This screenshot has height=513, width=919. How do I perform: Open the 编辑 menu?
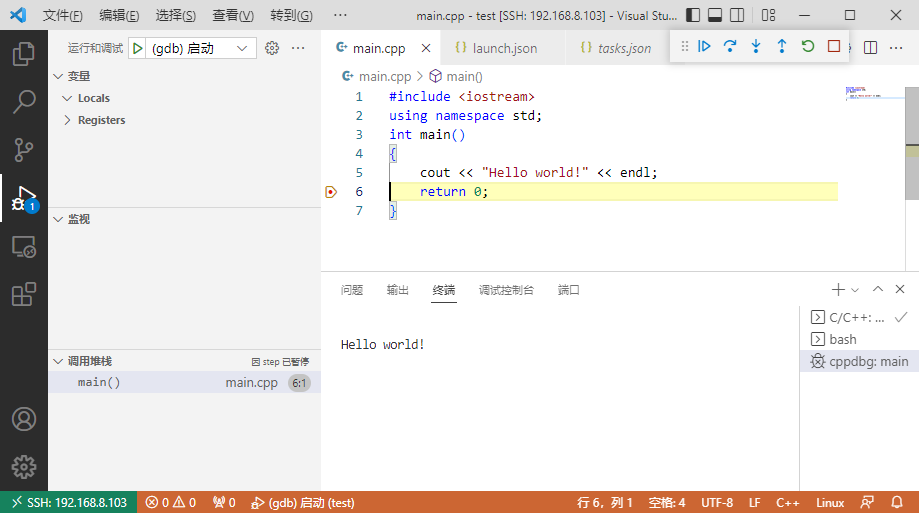point(119,15)
